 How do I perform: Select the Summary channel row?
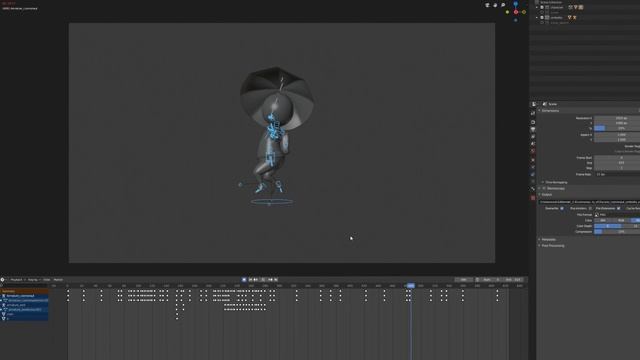[24, 291]
